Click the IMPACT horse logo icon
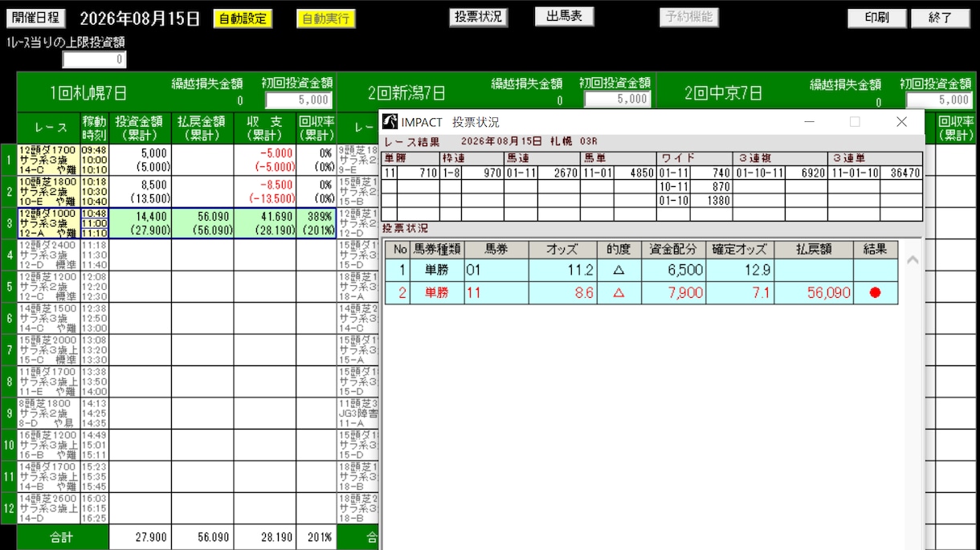The width and height of the screenshot is (980, 550). coord(390,122)
